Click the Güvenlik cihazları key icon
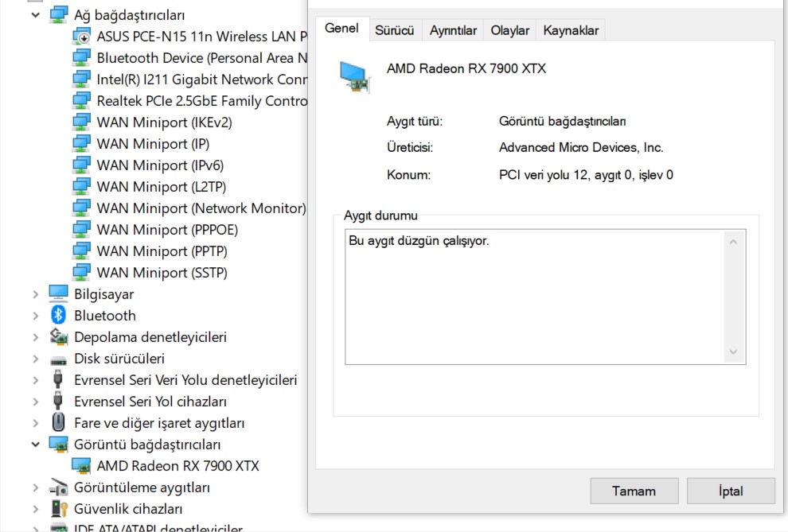 (59, 509)
